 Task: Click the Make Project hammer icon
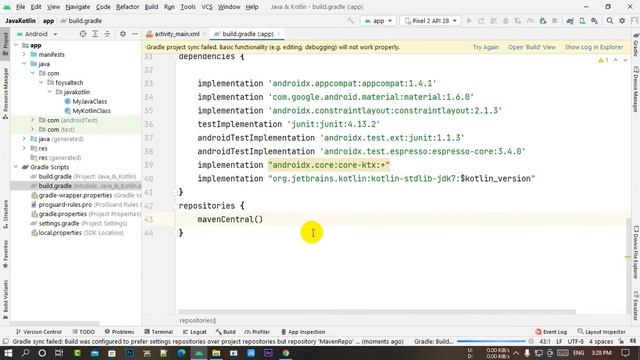click(x=351, y=21)
